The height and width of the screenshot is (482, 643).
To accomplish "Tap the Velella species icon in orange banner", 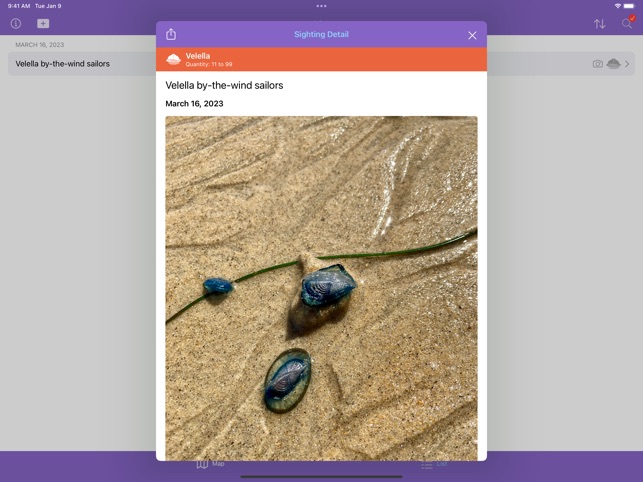I will pyautogui.click(x=173, y=59).
